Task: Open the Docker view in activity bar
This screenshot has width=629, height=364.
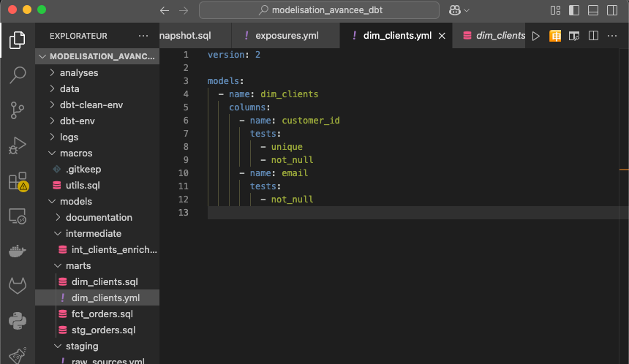Action: 18,251
